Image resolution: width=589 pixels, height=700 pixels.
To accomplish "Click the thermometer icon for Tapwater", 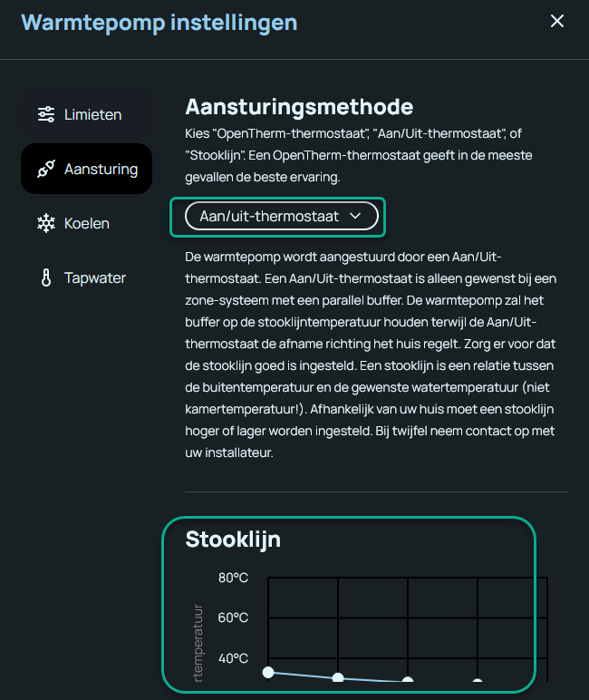I will [46, 278].
